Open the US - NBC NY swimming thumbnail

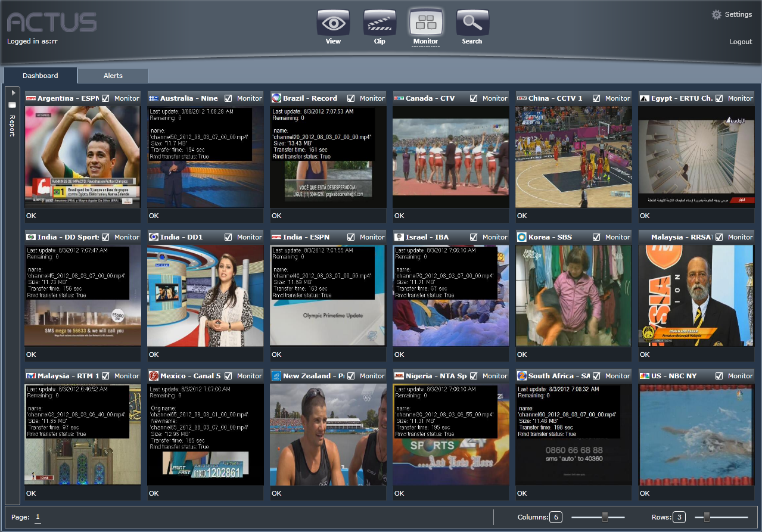696,435
